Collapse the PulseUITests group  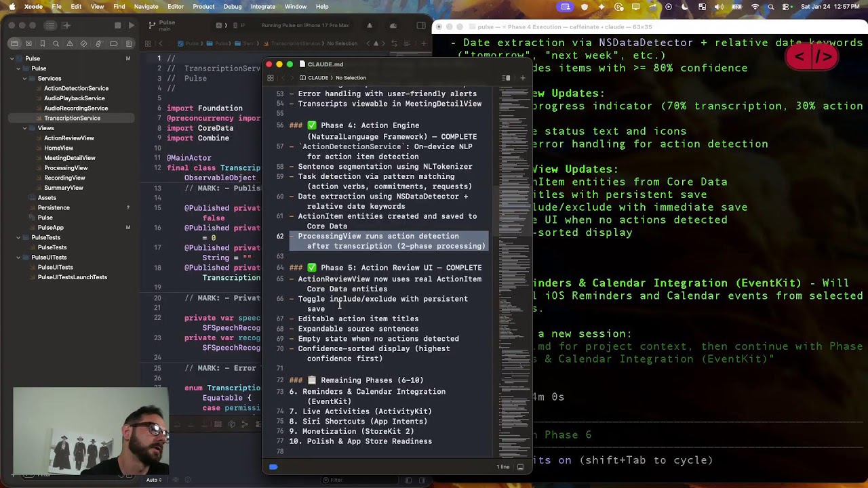18,258
